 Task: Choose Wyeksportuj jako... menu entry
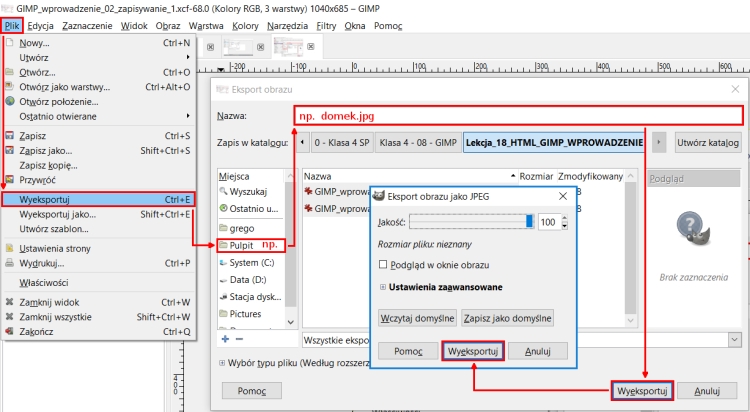pyautogui.click(x=98, y=214)
